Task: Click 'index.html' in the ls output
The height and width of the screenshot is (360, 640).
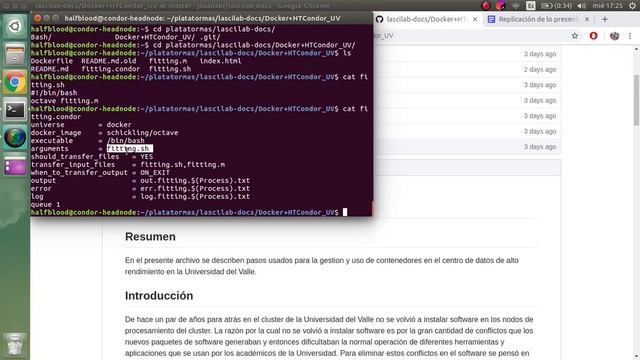Action: point(220,61)
